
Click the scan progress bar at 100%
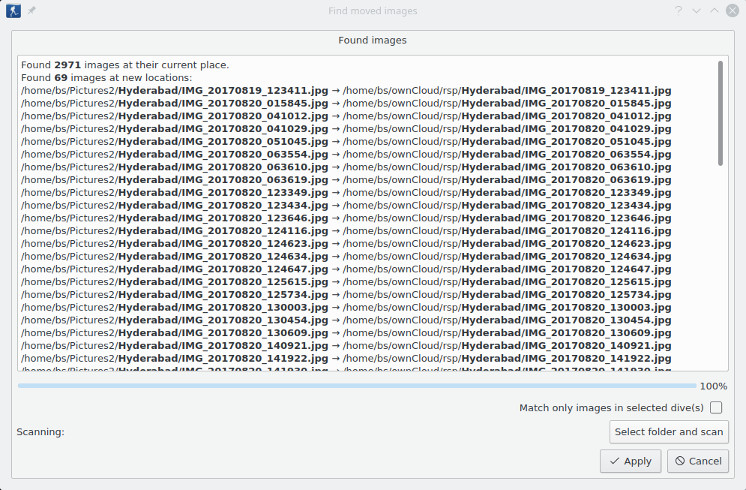(x=356, y=385)
